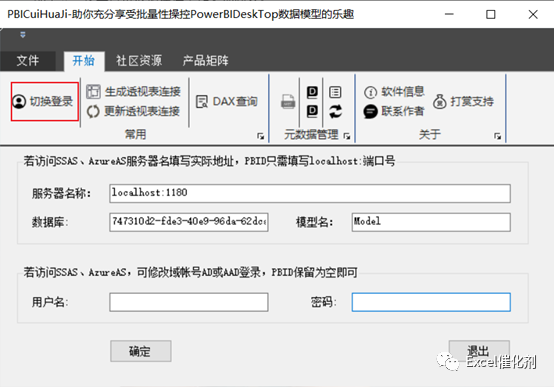
Task: Click the 服务器名称 server name field
Action: click(x=310, y=193)
